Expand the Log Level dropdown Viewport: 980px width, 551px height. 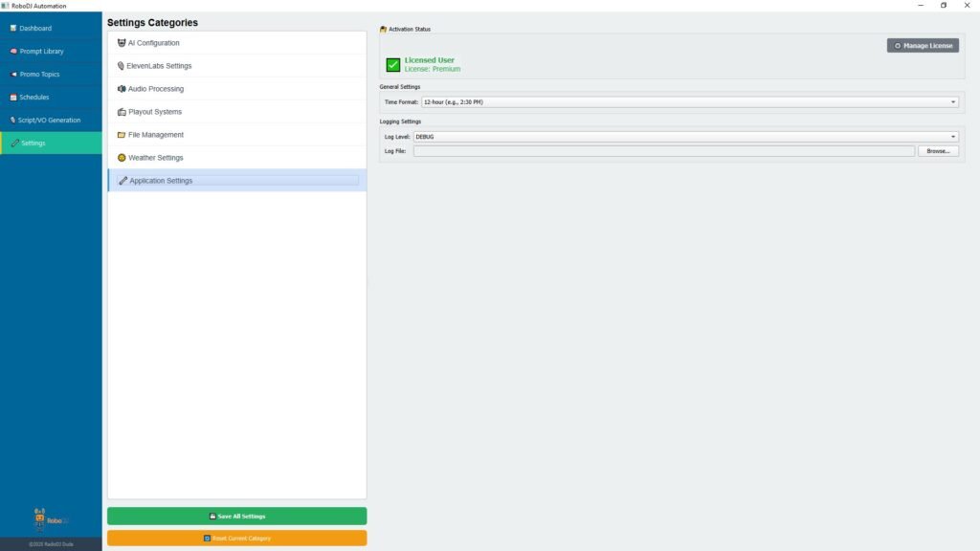tap(685, 137)
